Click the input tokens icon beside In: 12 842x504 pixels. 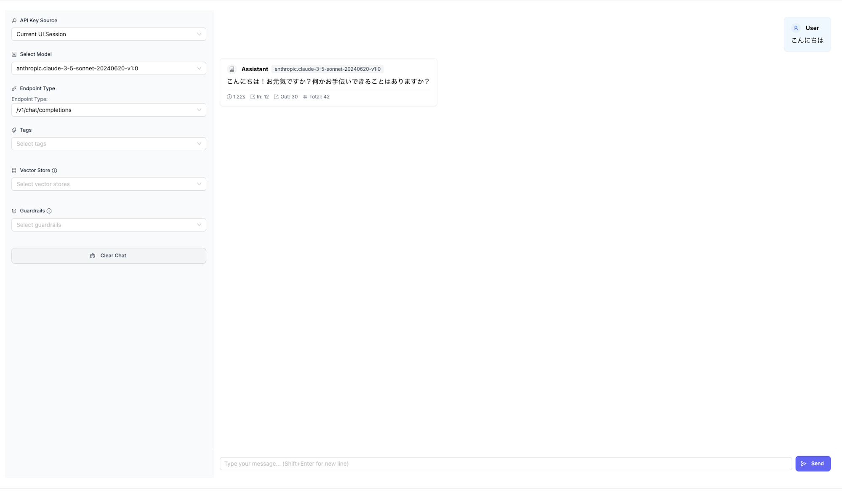(253, 97)
